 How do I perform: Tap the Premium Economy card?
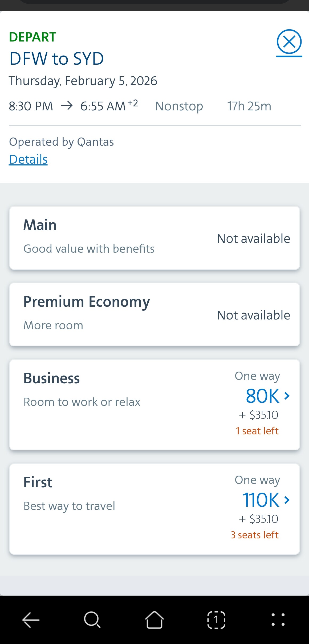[x=154, y=315]
